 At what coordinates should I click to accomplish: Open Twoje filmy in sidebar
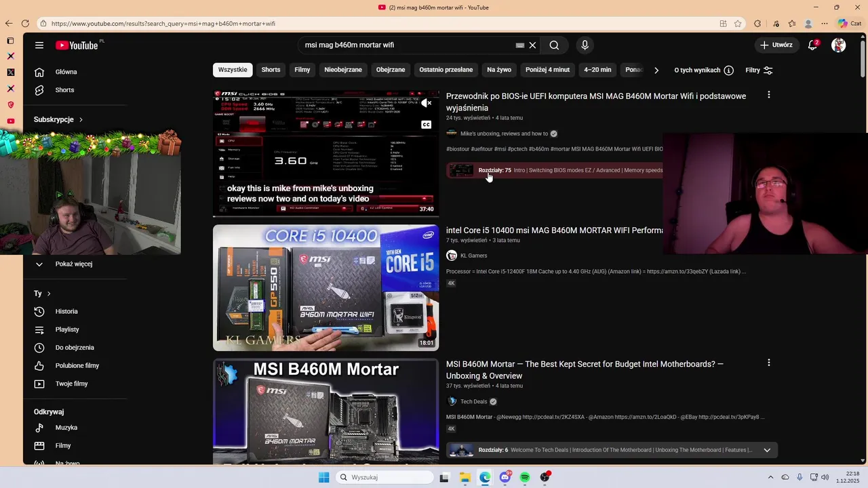coord(71,384)
